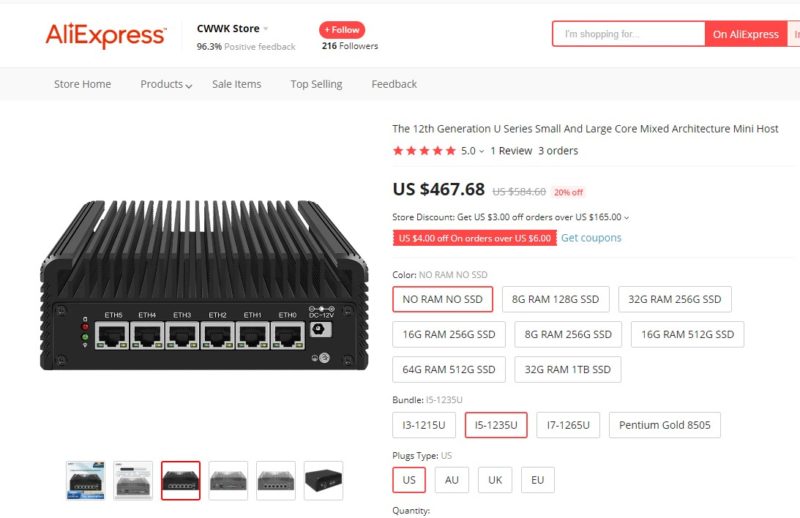
Task: Expand the Products menu dropdown
Action: [189, 86]
